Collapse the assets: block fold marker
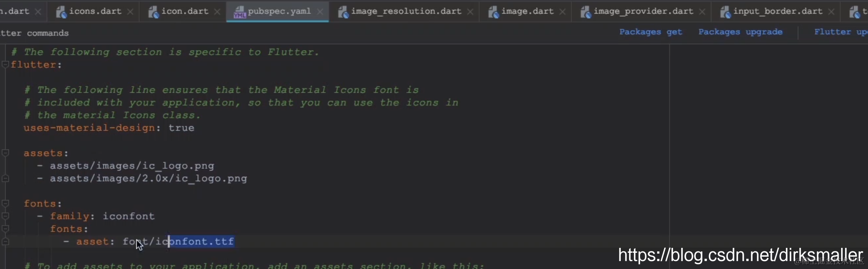Viewport: 868px width, 269px height. pos(5,153)
